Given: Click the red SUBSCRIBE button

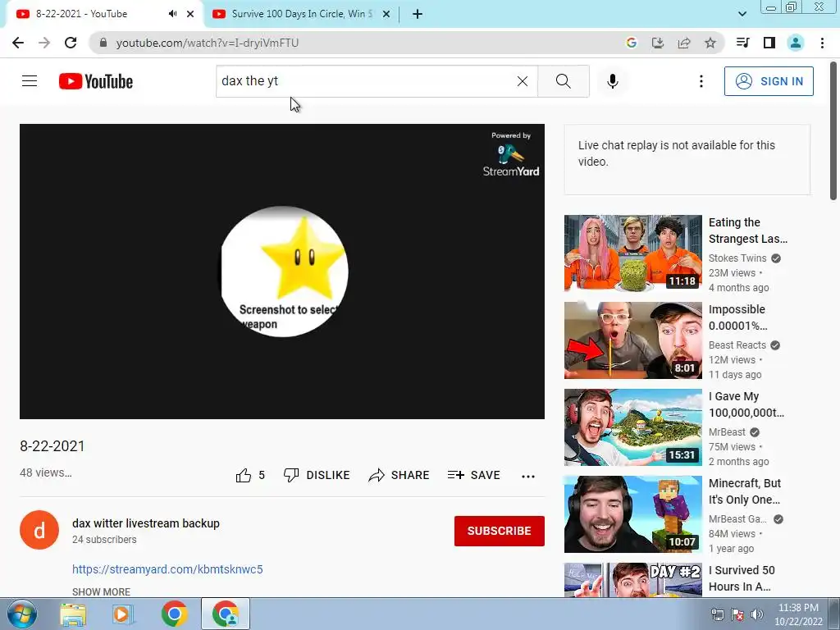Looking at the screenshot, I should point(500,531).
